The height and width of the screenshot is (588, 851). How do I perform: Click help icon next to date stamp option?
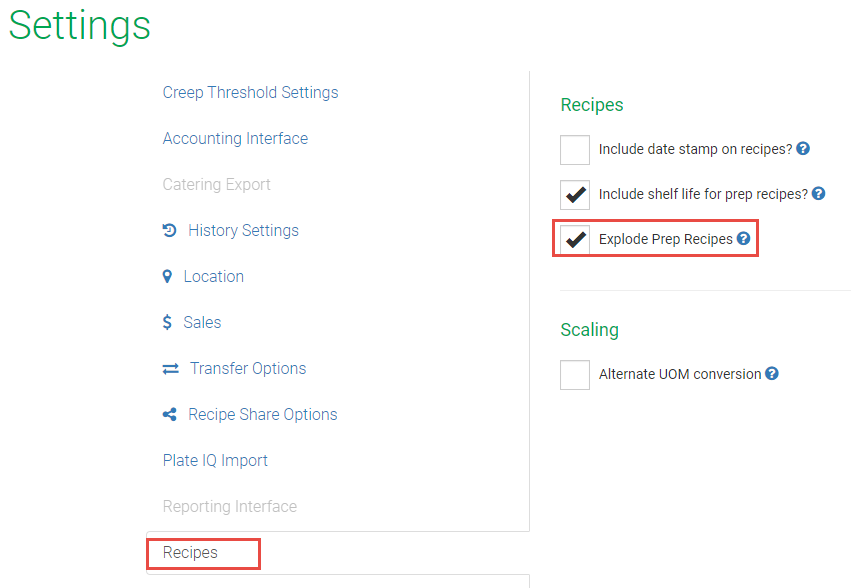[803, 149]
